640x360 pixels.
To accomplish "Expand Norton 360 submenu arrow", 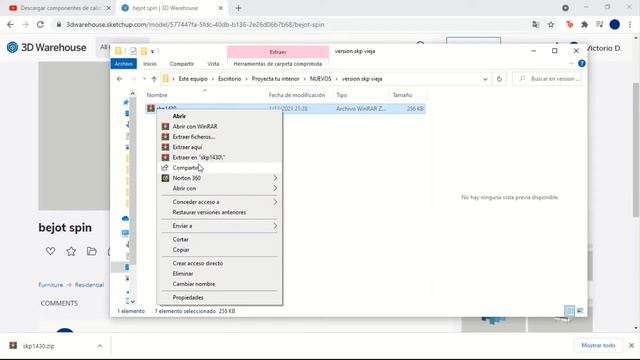I will point(275,178).
